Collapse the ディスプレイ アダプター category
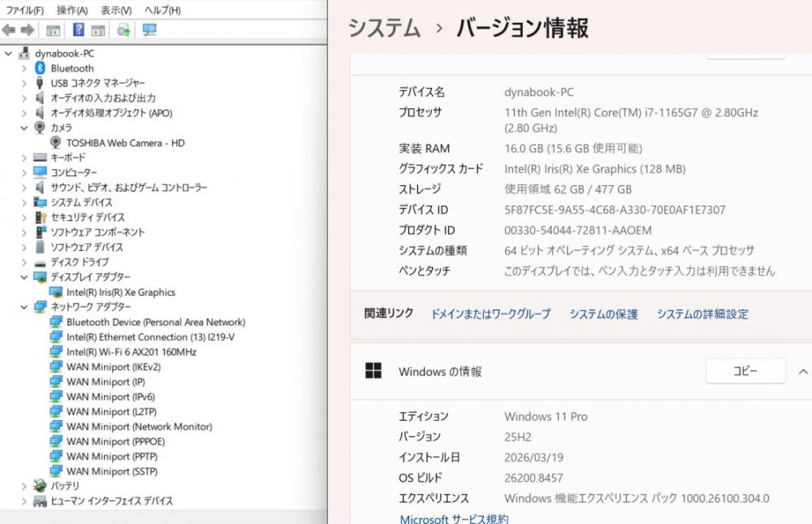The width and height of the screenshot is (812, 524). [x=24, y=277]
